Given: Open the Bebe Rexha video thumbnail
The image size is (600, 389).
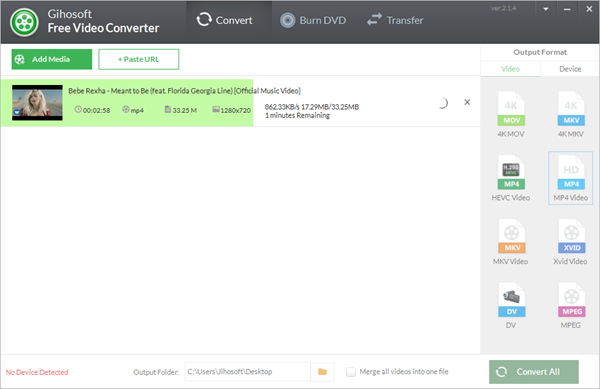Looking at the screenshot, I should [37, 103].
